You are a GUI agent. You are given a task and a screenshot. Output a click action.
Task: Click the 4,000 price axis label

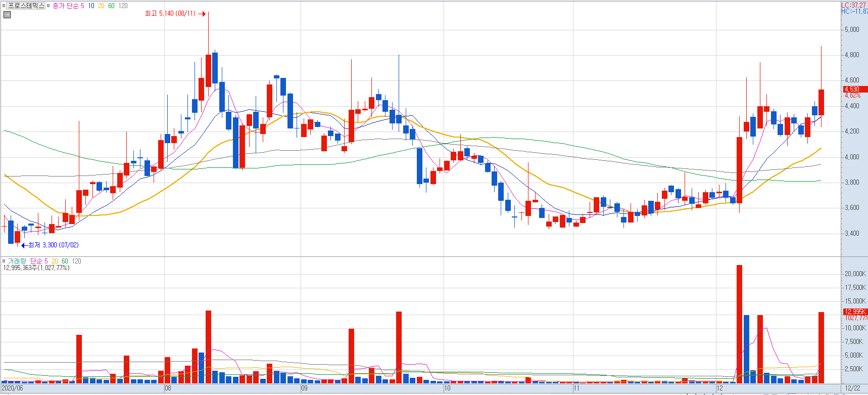point(852,157)
